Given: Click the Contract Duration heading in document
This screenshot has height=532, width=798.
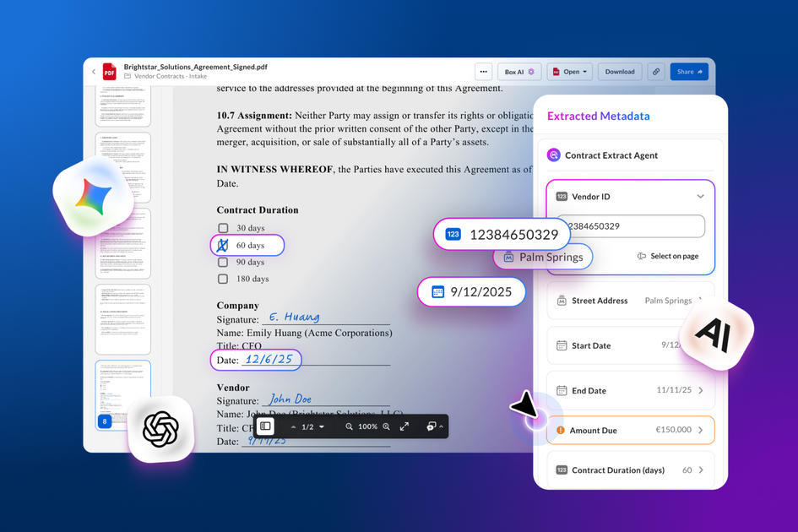Looking at the screenshot, I should pos(258,209).
